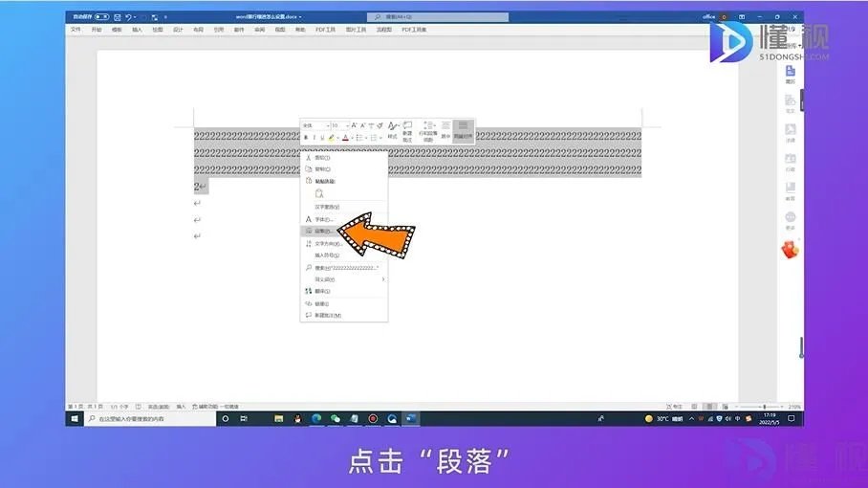Toggle Italic in the mini toolbar
Image resolution: width=868 pixels, height=488 pixels.
314,138
